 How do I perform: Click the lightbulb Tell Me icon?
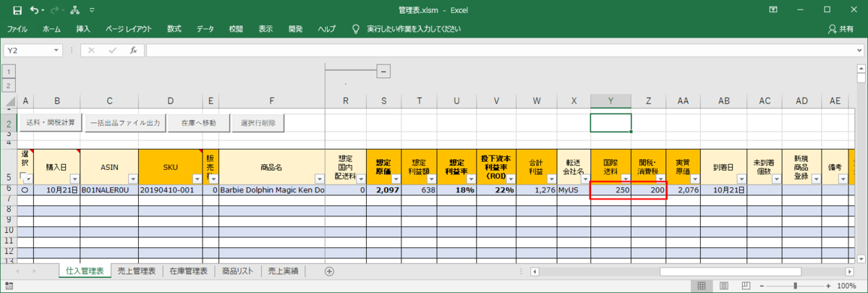(x=355, y=29)
